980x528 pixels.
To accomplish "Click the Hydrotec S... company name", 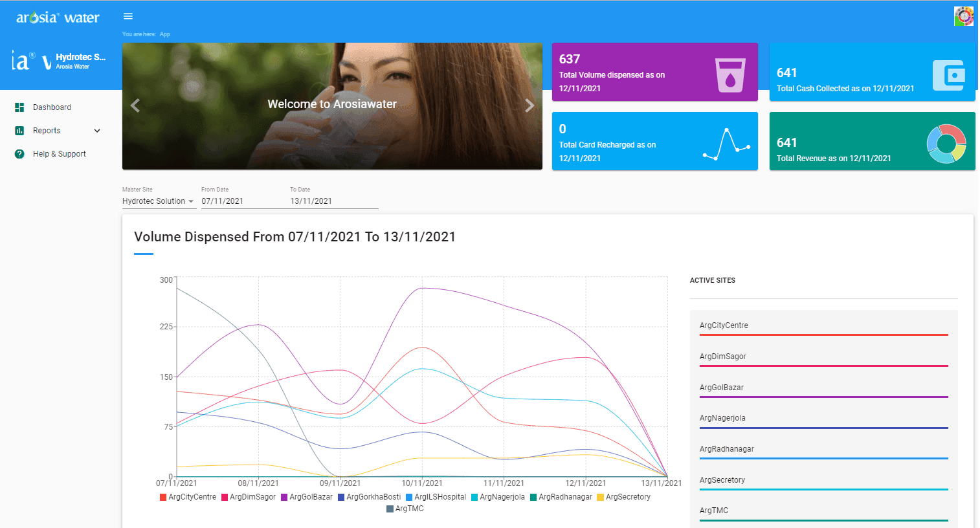I will (80, 57).
